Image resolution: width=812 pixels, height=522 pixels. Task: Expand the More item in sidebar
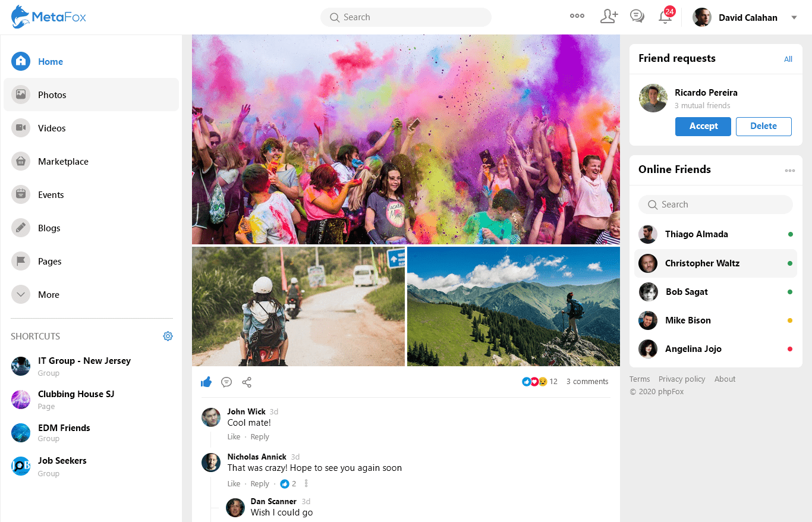pos(49,295)
